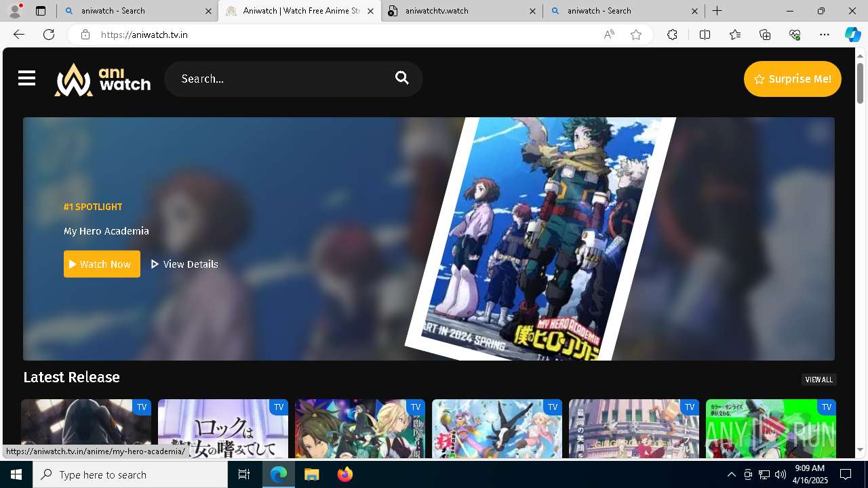The height and width of the screenshot is (488, 868).
Task: Open Edge Settings and more menu
Action: (825, 35)
